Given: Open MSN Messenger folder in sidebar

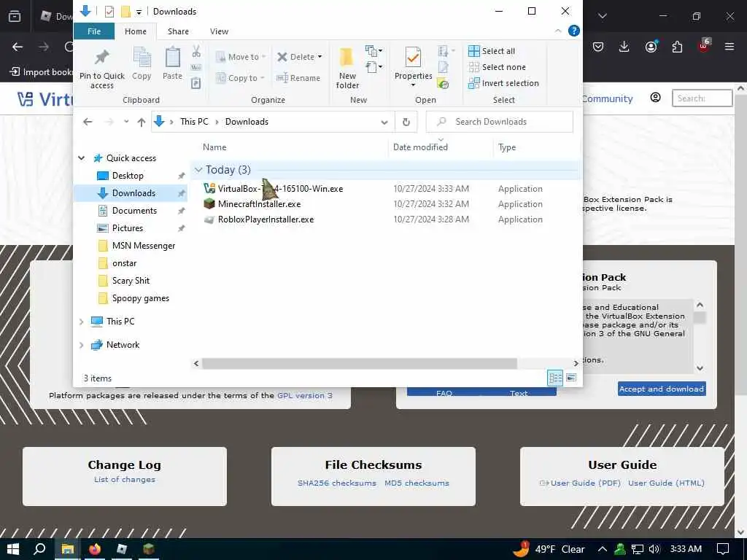Looking at the screenshot, I should click(x=144, y=246).
